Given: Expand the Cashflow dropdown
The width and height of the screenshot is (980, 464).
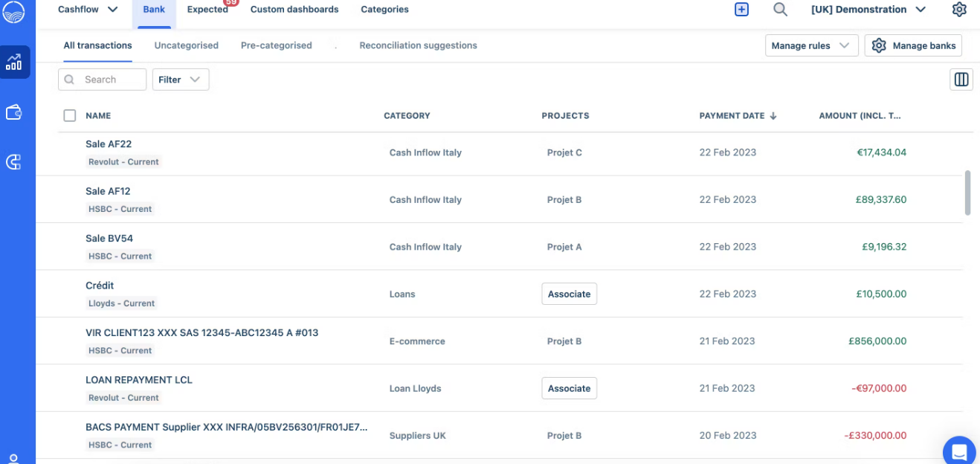Looking at the screenshot, I should 88,10.
